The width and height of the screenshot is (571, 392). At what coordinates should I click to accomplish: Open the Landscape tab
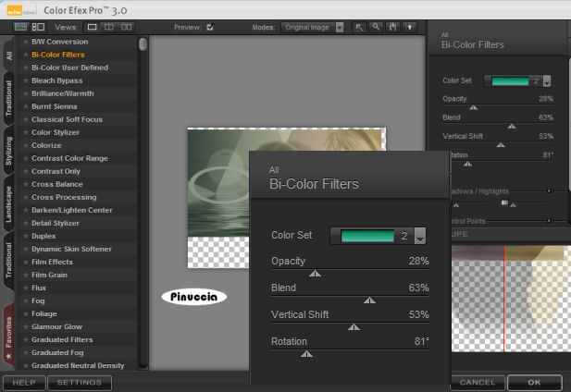(8, 204)
